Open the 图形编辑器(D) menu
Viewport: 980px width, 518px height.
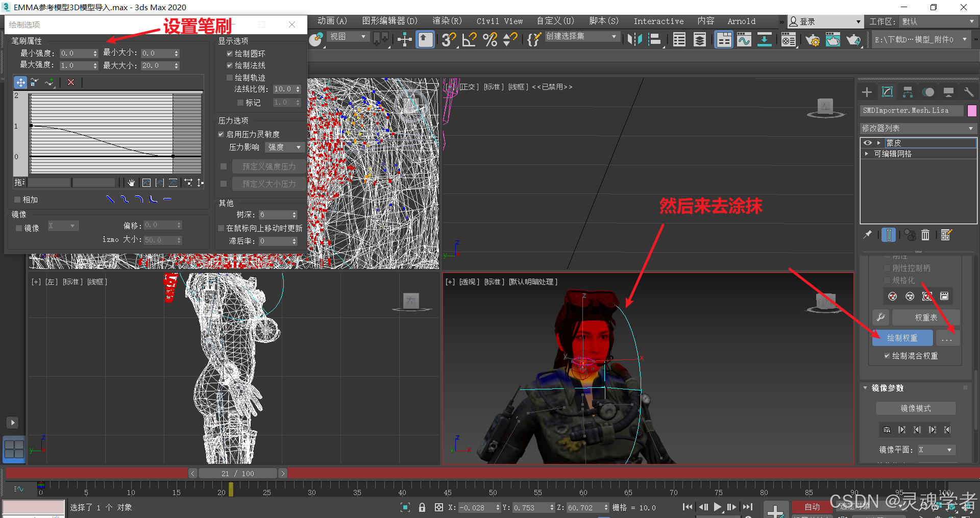389,21
